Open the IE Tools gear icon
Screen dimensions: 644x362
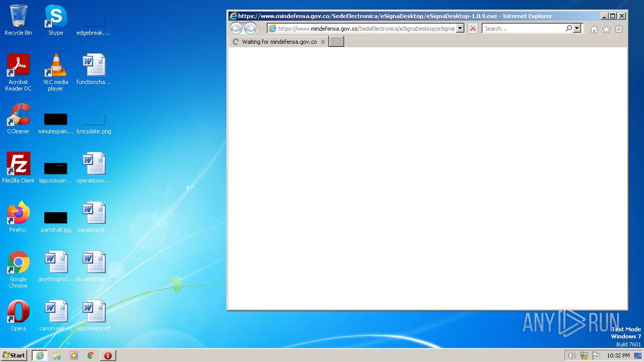619,29
